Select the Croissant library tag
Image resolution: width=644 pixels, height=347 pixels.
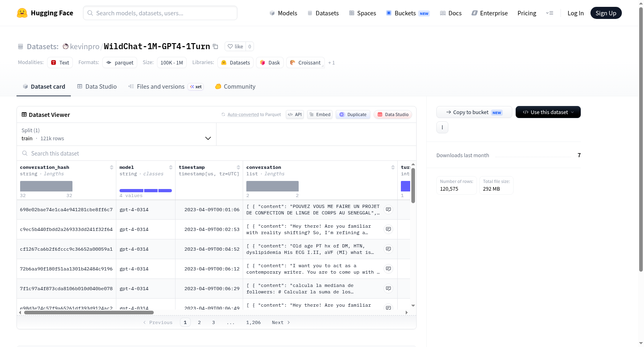pos(305,62)
